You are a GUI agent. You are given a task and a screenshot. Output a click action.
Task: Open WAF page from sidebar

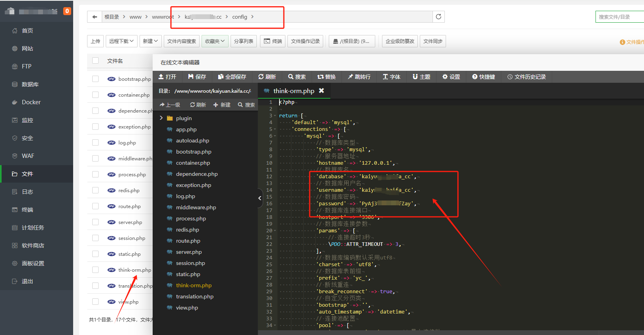click(x=28, y=156)
